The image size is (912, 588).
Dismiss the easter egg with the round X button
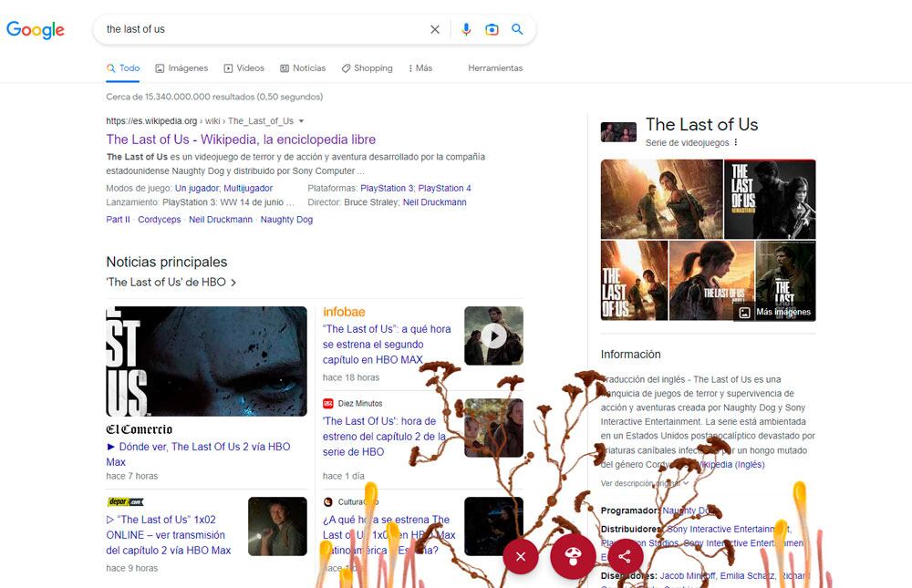click(x=520, y=556)
